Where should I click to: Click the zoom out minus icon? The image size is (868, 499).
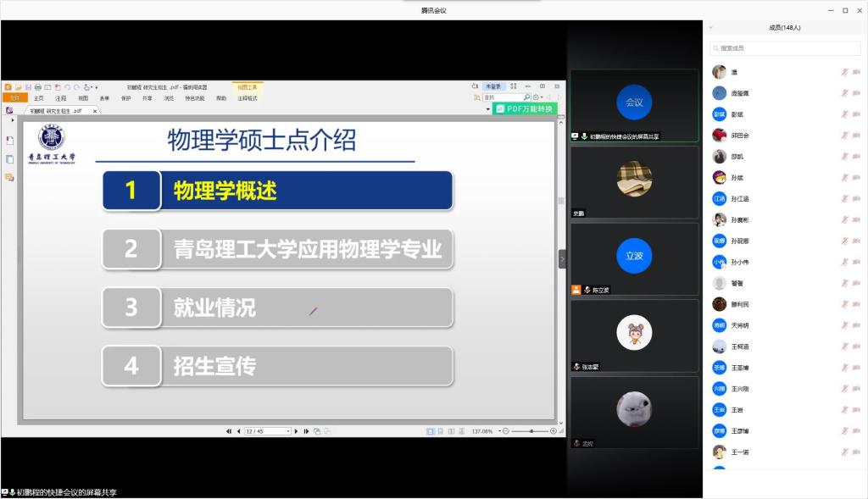pyautogui.click(x=505, y=431)
